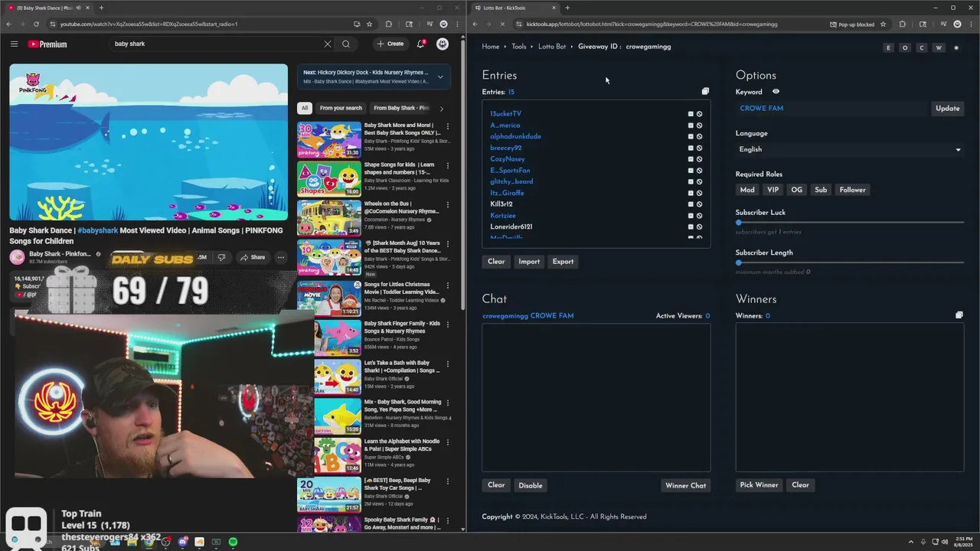This screenshot has height=551, width=980.
Task: Toggle the OG required role
Action: tap(797, 190)
